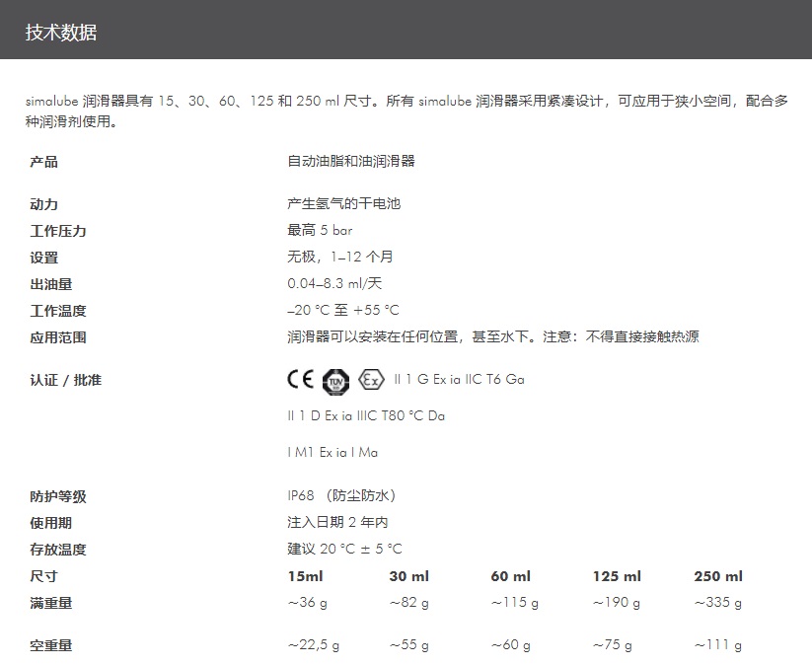Select the 防护等级 label
The width and height of the screenshot is (812, 666).
point(58,496)
